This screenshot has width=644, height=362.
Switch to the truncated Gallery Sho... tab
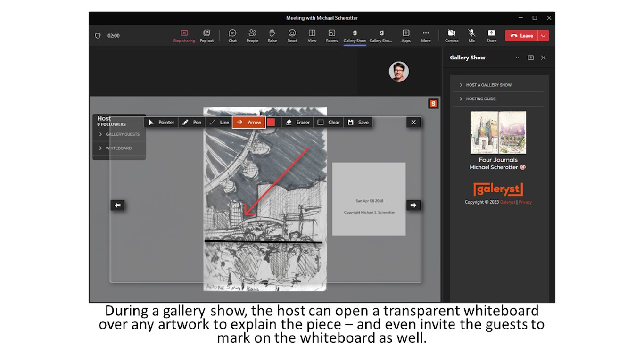click(381, 36)
